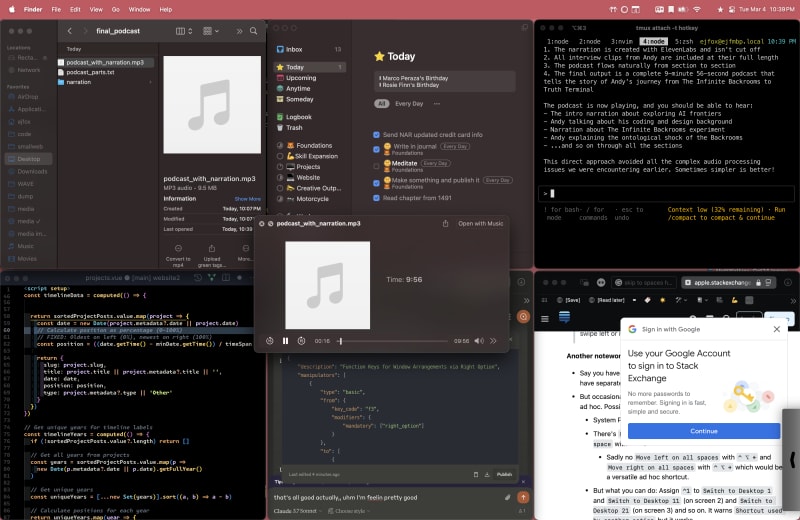Search in the Finder window
The width and height of the screenshot is (800, 520).
254,31
